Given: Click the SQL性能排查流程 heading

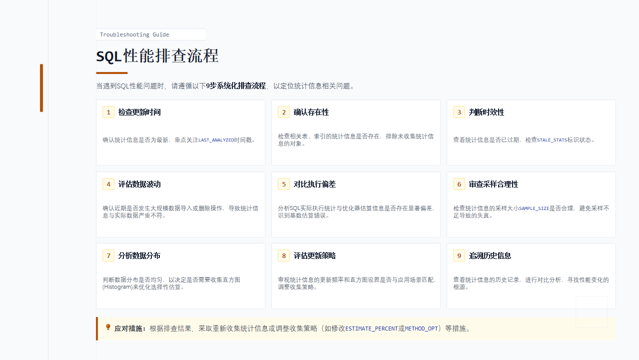Looking at the screenshot, I should point(157,56).
